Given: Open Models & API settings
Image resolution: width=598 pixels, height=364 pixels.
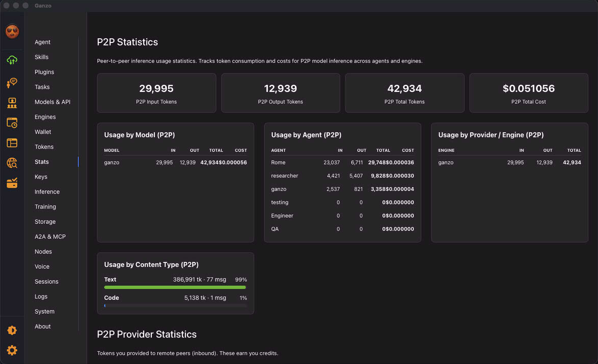Looking at the screenshot, I should coord(52,102).
